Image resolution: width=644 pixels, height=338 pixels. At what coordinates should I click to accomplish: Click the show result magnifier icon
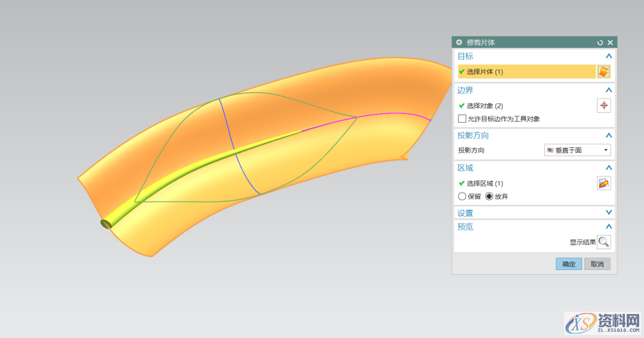click(603, 242)
